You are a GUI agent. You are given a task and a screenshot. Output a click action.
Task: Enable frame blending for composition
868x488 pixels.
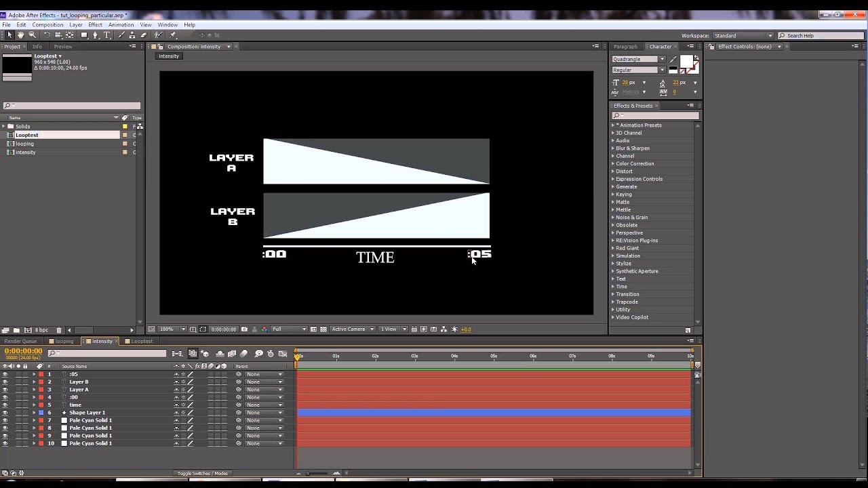[x=232, y=354]
